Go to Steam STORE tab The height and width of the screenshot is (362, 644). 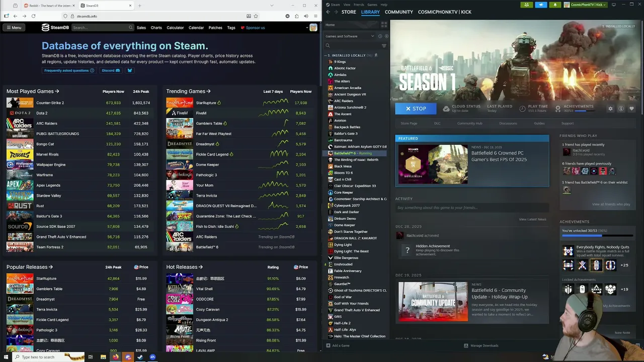click(349, 12)
